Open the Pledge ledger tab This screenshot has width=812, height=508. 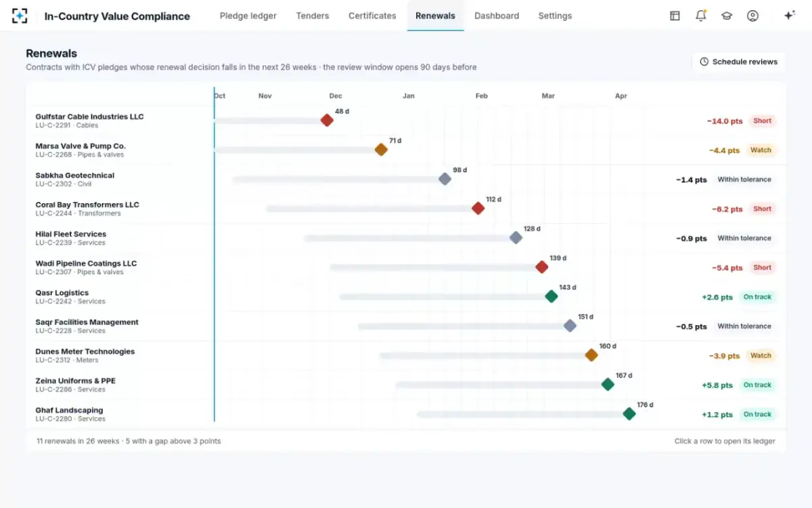pyautogui.click(x=248, y=16)
